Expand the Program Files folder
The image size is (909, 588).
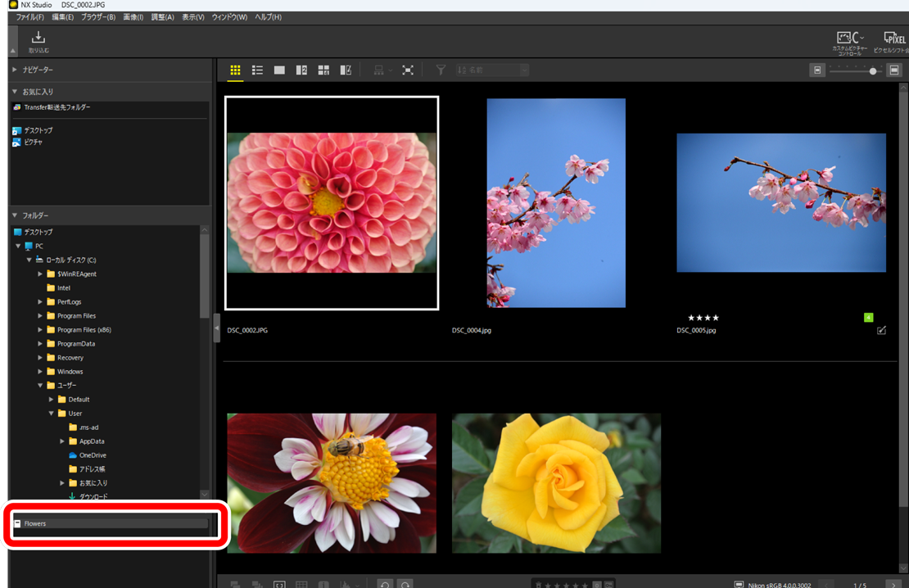pos(40,316)
